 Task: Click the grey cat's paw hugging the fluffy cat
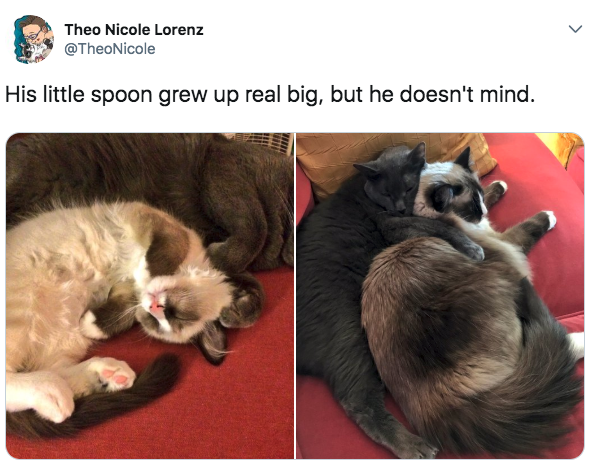point(470,250)
